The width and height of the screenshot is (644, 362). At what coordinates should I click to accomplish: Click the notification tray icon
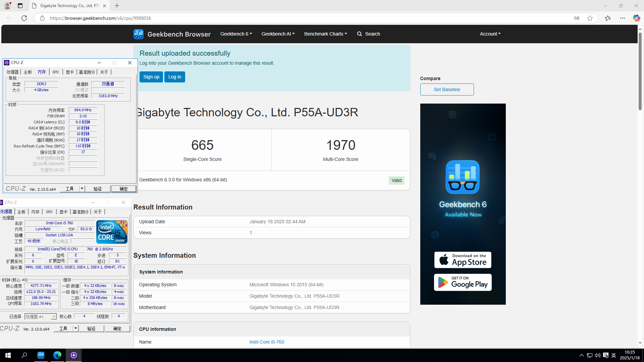pos(606,355)
